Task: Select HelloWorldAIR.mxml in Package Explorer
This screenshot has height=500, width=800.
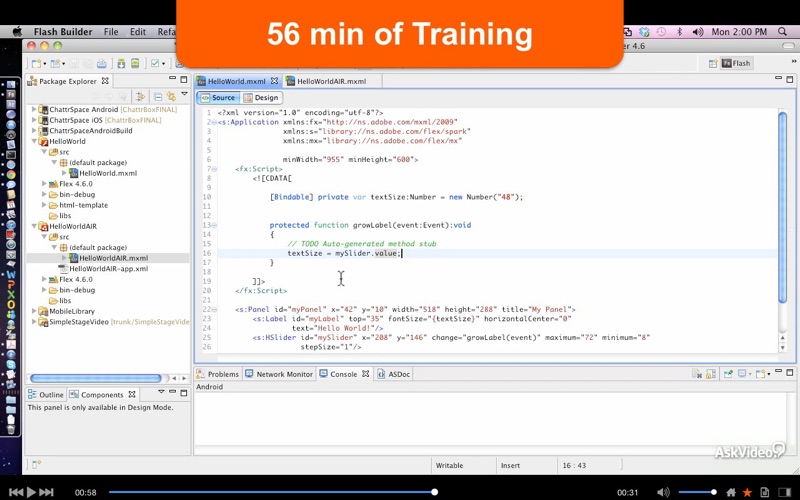Action: 113,258
